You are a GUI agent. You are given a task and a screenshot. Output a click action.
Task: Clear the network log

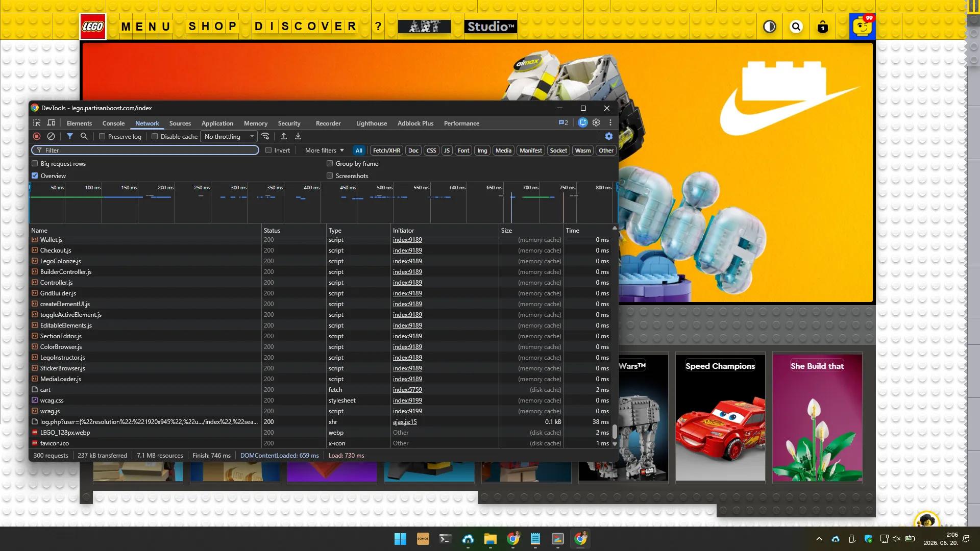point(51,136)
